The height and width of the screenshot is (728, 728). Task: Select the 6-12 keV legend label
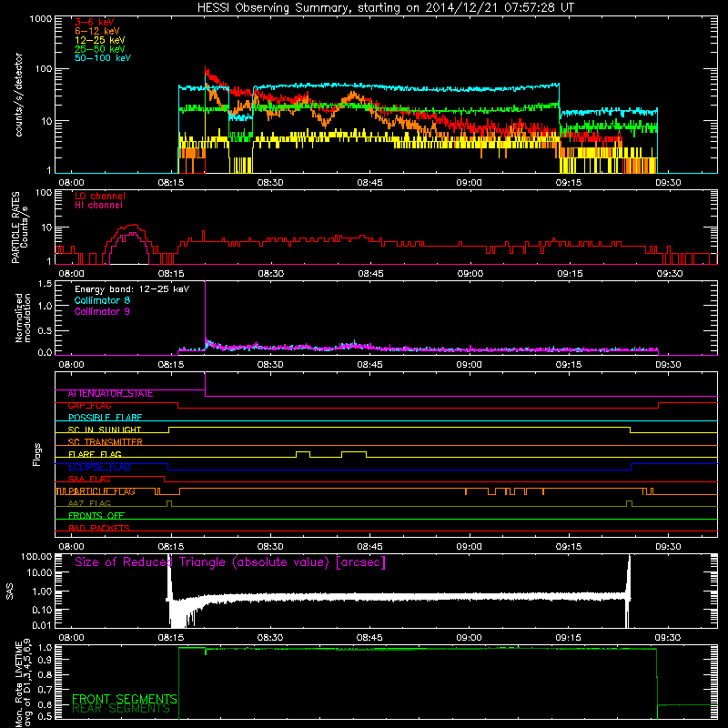pyautogui.click(x=97, y=31)
